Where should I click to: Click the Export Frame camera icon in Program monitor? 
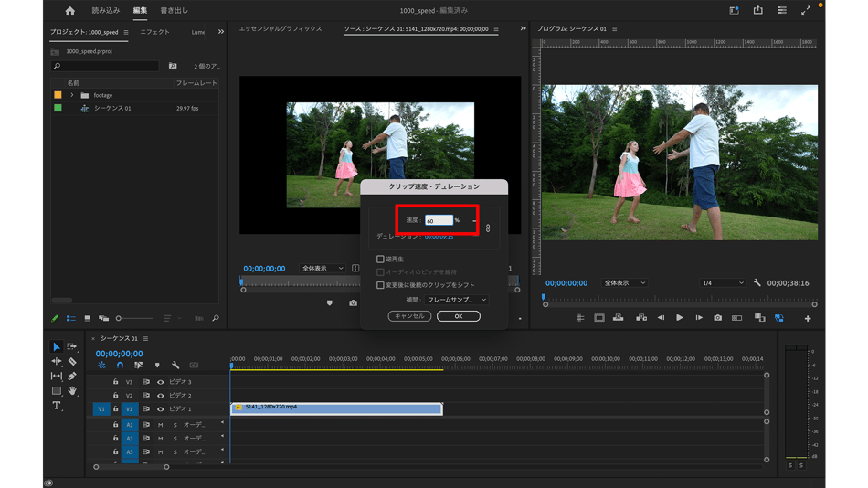tap(717, 318)
